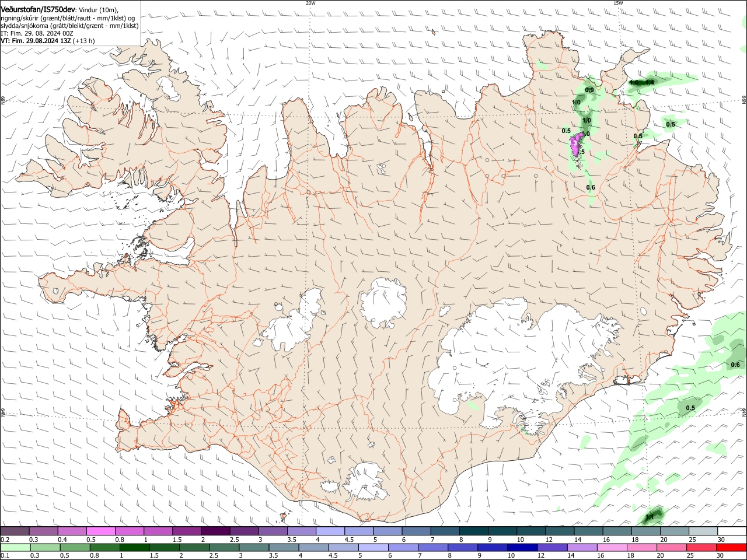Select the '0.6' value below the purple snow patch
747x560 pixels.
591,187
